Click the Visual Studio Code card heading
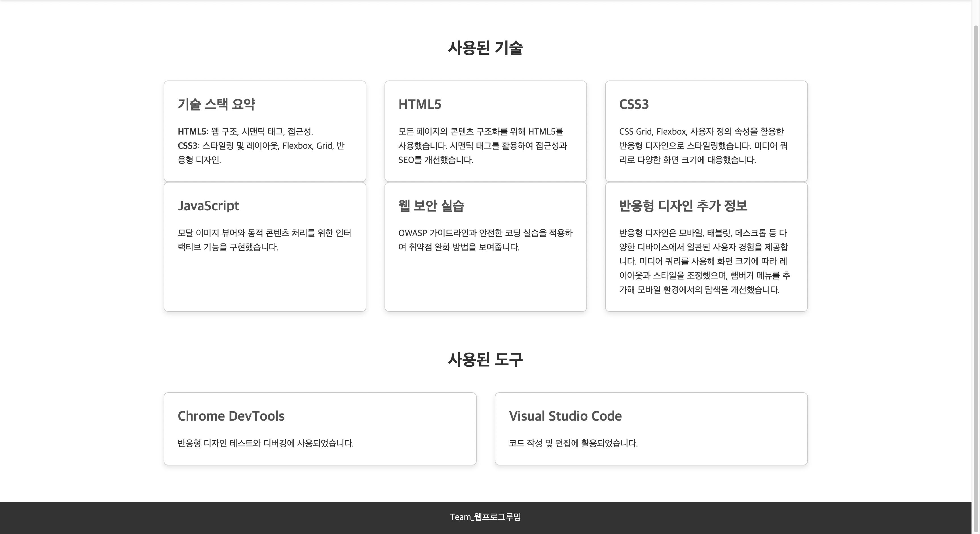Image resolution: width=980 pixels, height=534 pixels. (x=565, y=416)
